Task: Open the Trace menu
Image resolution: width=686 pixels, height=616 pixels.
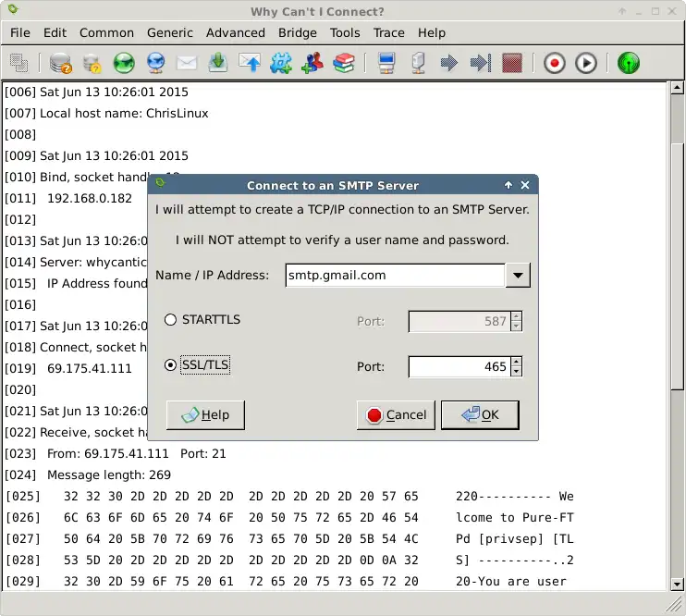Action: (x=388, y=33)
